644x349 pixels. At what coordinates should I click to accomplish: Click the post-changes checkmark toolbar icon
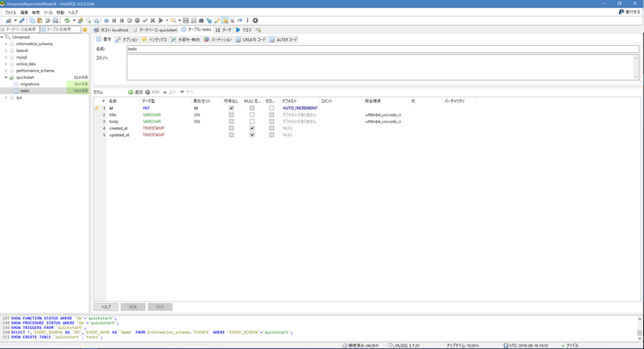pos(145,20)
